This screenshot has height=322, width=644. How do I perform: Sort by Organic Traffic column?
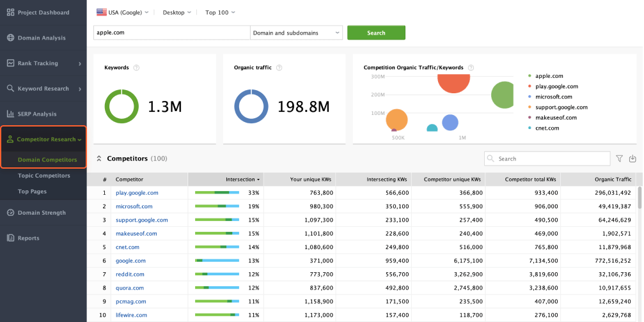(x=598, y=180)
